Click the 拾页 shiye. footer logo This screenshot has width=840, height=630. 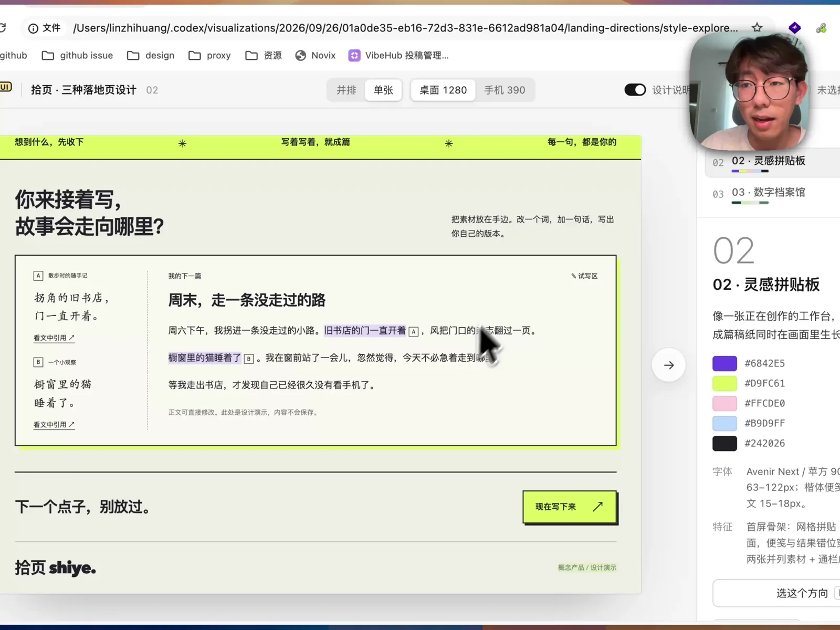tap(55, 568)
